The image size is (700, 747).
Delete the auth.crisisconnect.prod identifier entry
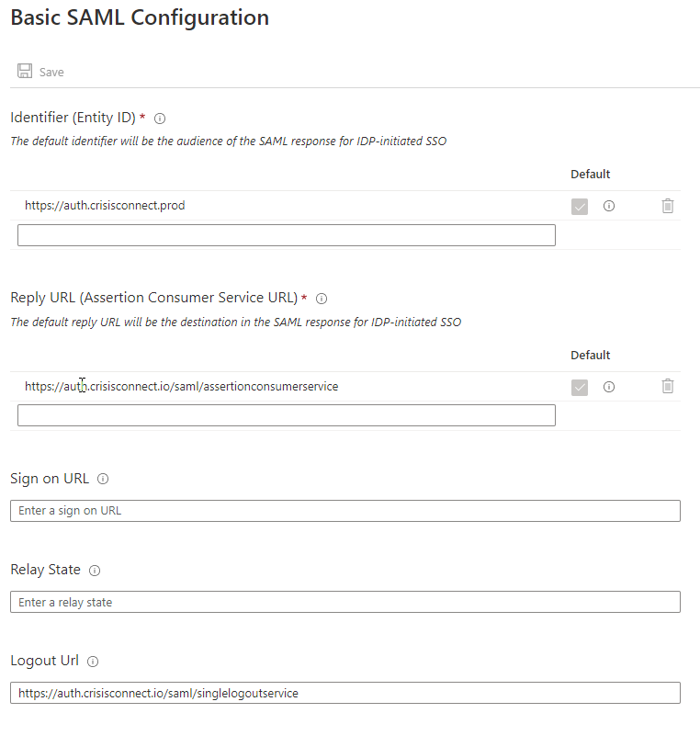[x=668, y=206]
